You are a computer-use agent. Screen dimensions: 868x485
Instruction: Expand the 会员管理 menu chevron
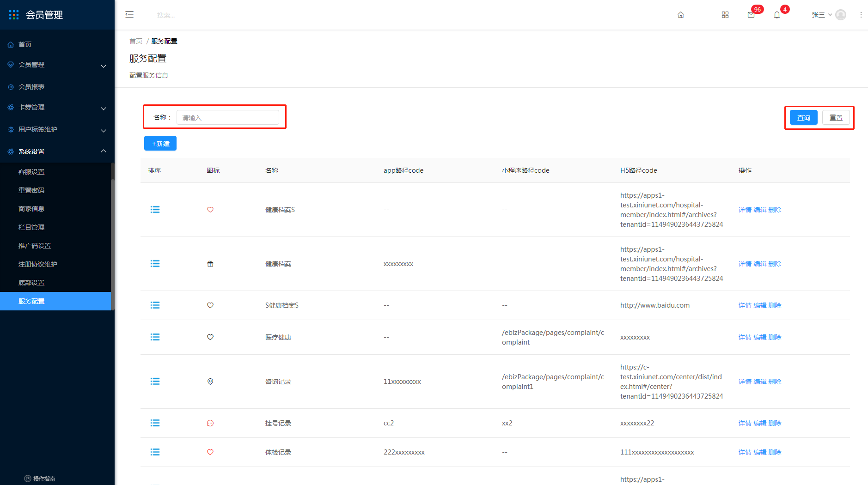coord(104,66)
